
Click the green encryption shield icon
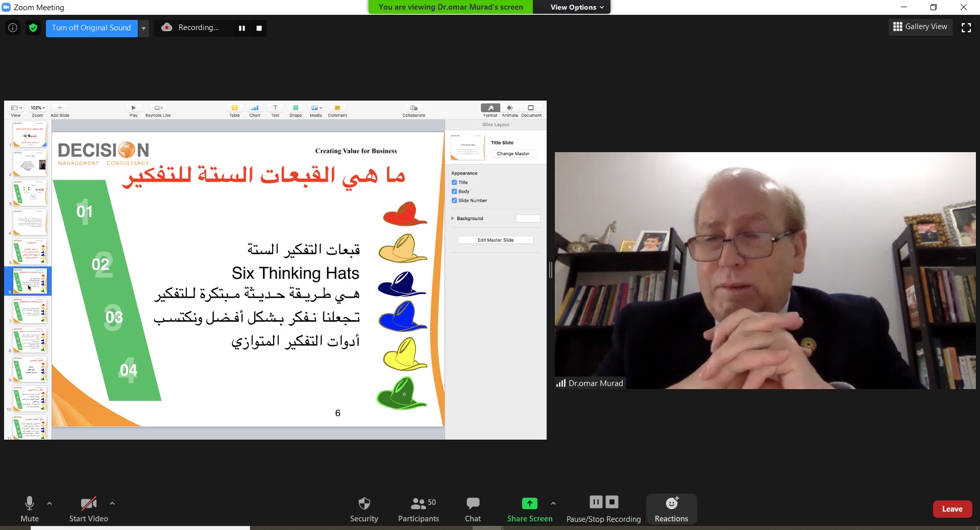[x=33, y=28]
